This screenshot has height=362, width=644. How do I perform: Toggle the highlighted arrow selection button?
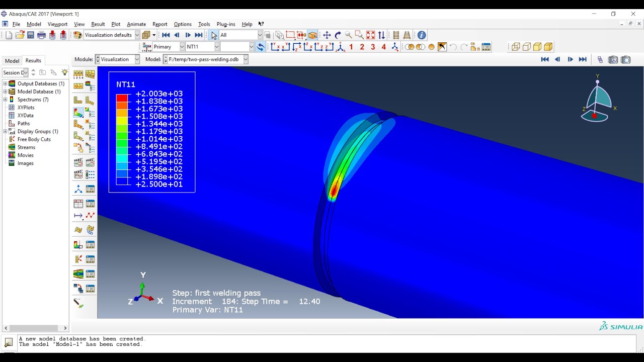[x=442, y=47]
